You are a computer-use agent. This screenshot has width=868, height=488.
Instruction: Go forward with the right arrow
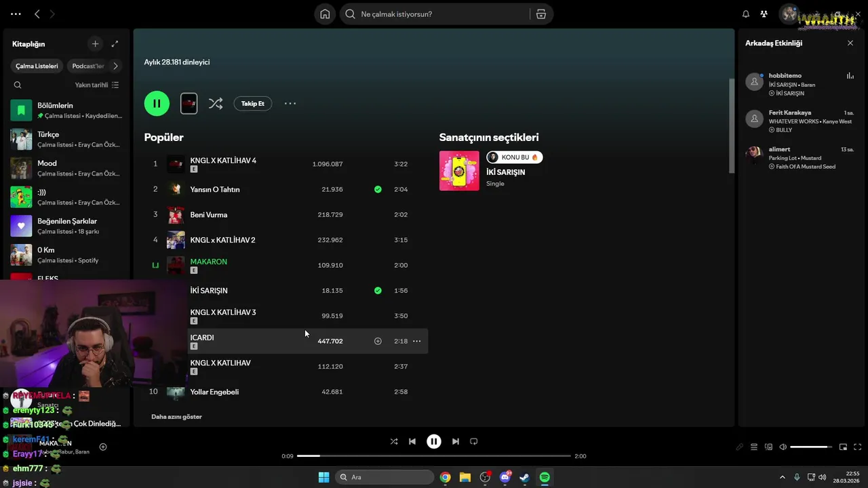[52, 14]
